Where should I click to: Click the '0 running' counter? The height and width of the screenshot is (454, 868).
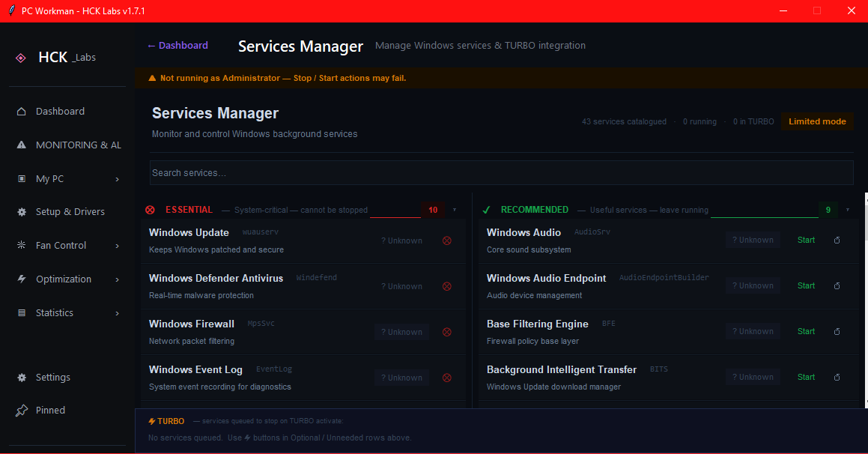point(699,122)
